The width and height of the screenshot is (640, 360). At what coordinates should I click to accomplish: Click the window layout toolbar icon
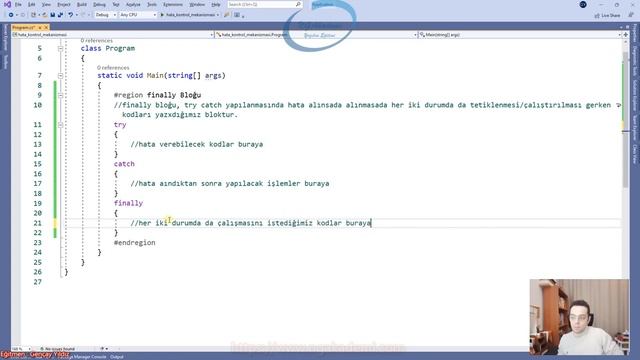click(x=237, y=15)
